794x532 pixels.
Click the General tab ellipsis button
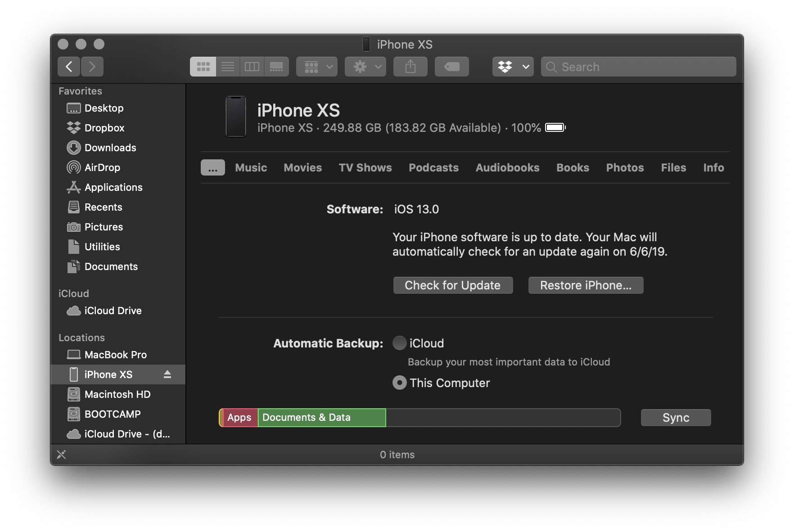point(213,167)
